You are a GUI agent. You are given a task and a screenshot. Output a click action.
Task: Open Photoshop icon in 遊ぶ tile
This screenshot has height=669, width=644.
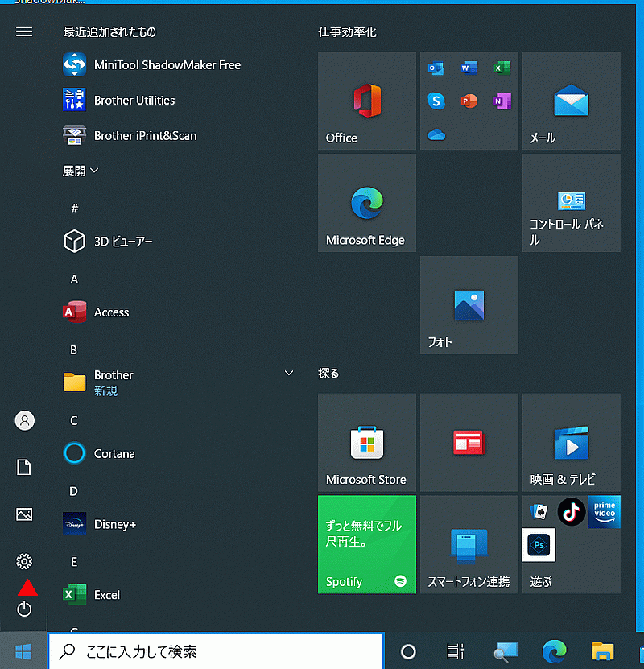click(x=539, y=545)
